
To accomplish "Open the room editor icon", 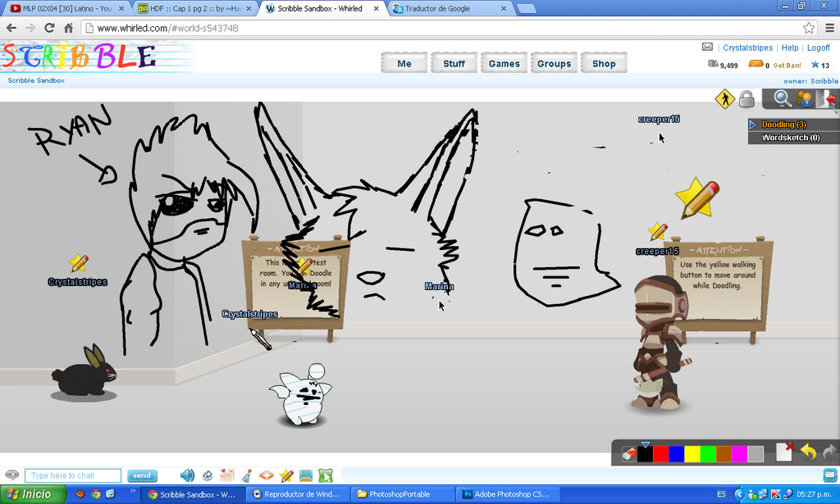I will coord(306,475).
